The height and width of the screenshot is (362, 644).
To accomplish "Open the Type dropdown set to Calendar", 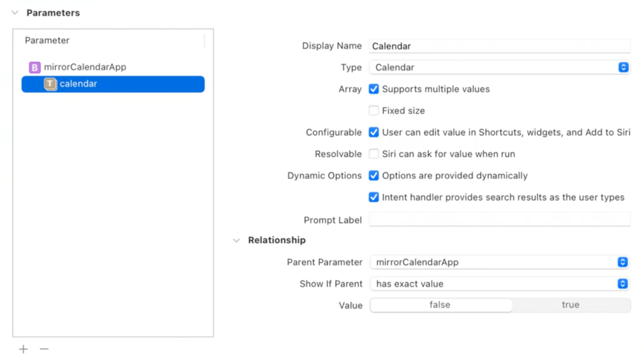I will [x=499, y=67].
